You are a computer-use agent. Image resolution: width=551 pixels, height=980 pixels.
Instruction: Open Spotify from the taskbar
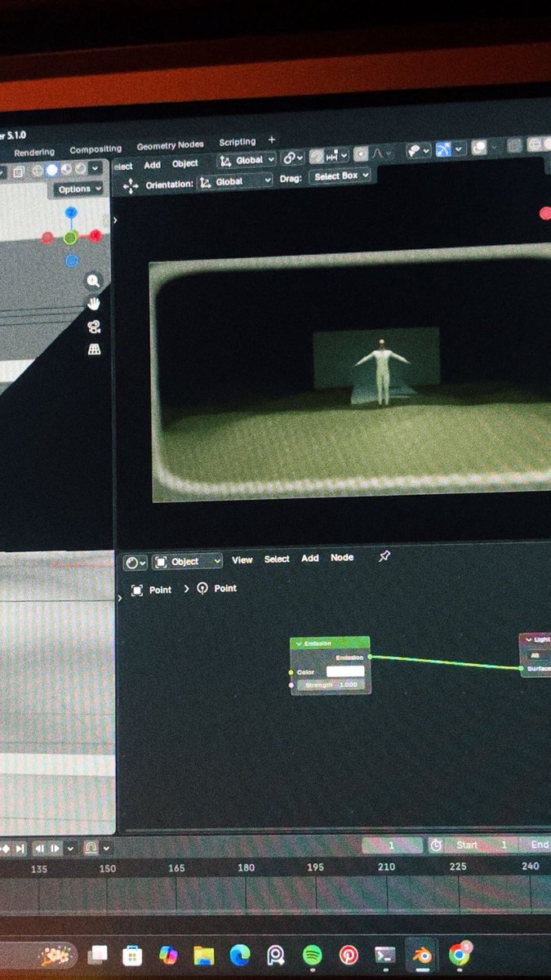312,954
